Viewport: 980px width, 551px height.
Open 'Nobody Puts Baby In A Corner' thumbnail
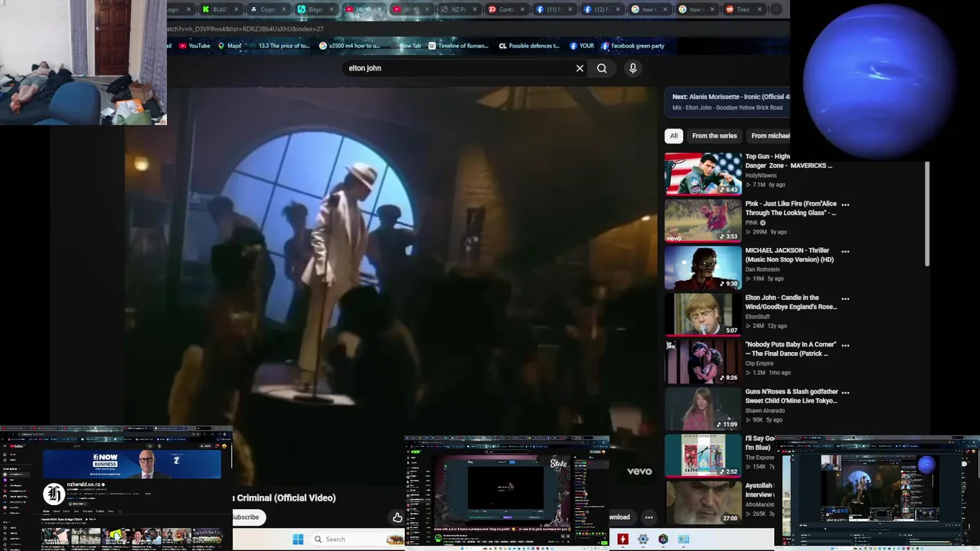click(x=703, y=362)
